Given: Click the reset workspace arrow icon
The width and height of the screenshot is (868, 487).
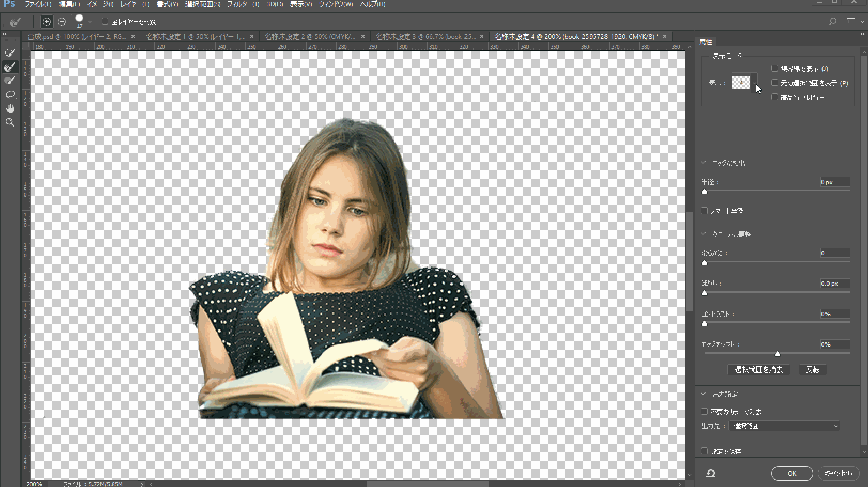Looking at the screenshot, I should point(710,473).
